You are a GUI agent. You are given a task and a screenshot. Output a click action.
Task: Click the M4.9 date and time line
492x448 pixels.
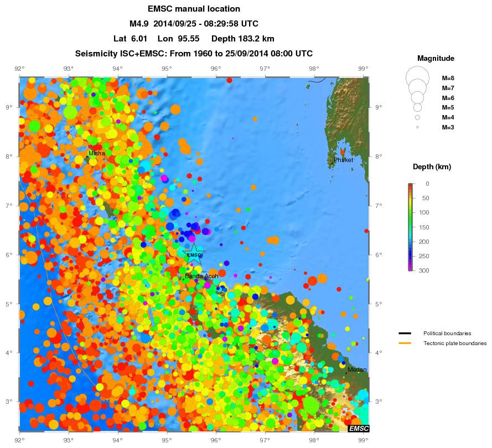click(x=194, y=24)
